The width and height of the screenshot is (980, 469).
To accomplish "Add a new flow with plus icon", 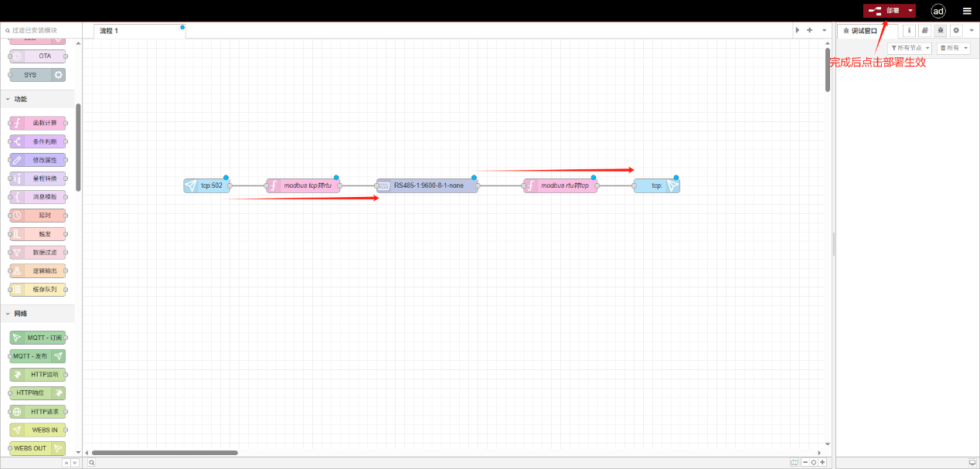I will [x=809, y=30].
